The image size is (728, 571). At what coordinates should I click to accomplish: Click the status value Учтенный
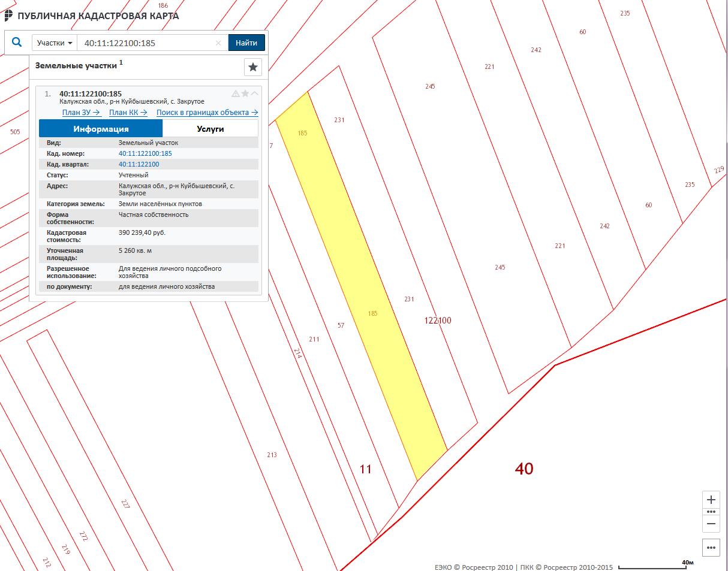point(134,175)
